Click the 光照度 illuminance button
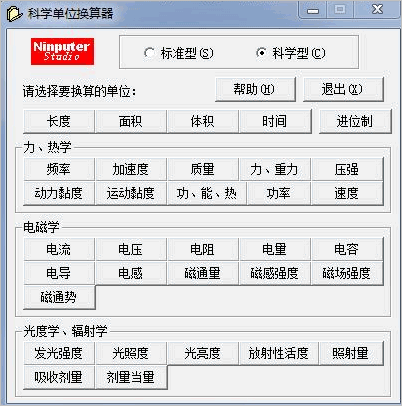 tap(131, 353)
